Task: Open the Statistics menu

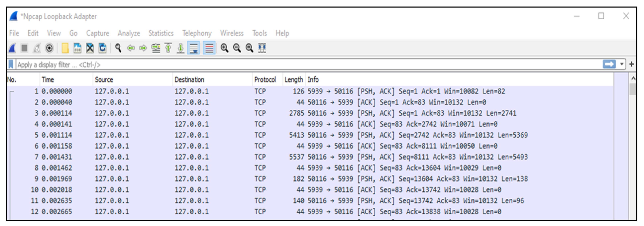Action: (161, 33)
